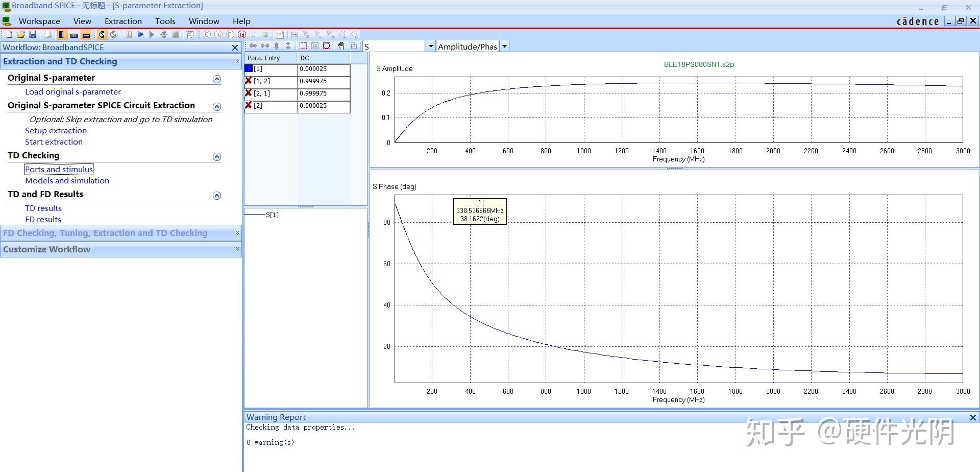Click the vertical expand arrows plot icon
The width and height of the screenshot is (980, 472).
tap(276, 45)
